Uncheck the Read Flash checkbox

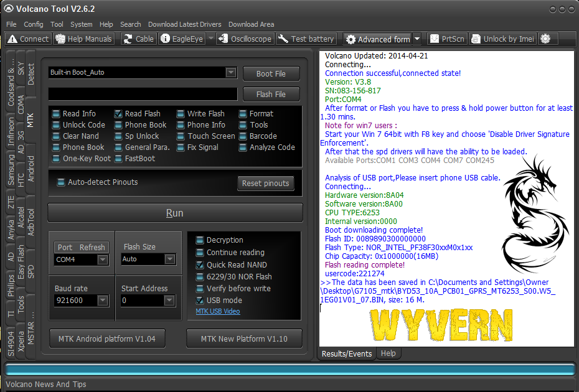(x=118, y=114)
